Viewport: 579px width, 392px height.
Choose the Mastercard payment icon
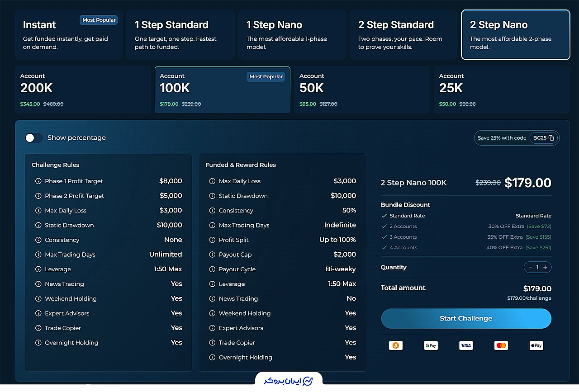point(501,345)
